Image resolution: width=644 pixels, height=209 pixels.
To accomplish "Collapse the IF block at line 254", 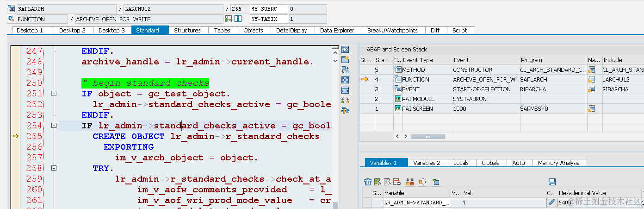I will pos(54,126).
